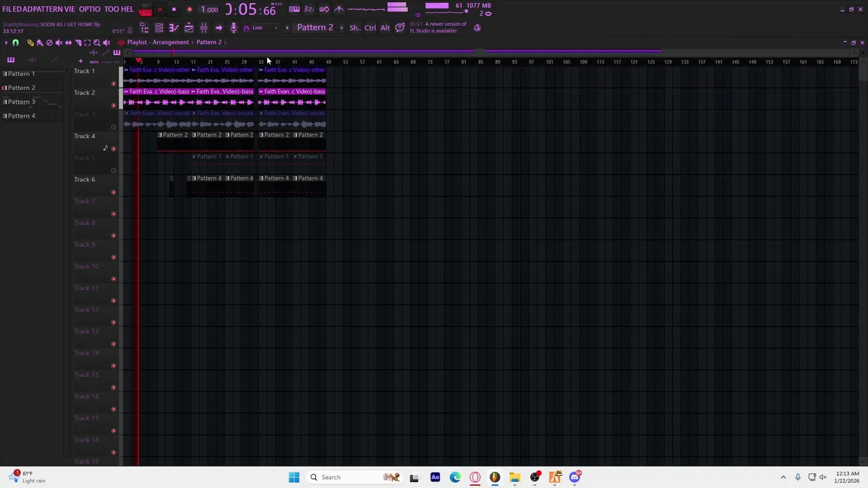
Task: Open the Windows Start menu
Action: coord(294,477)
